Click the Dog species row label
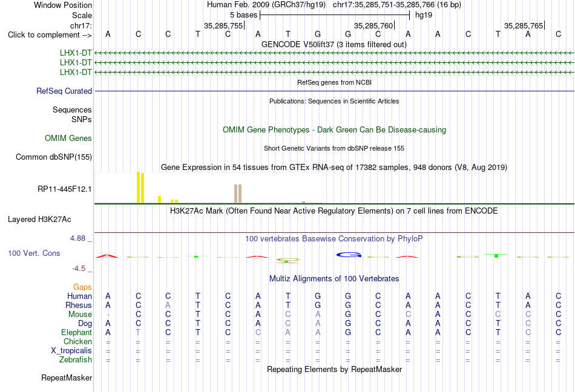The width and height of the screenshot is (575, 392). tap(85, 323)
